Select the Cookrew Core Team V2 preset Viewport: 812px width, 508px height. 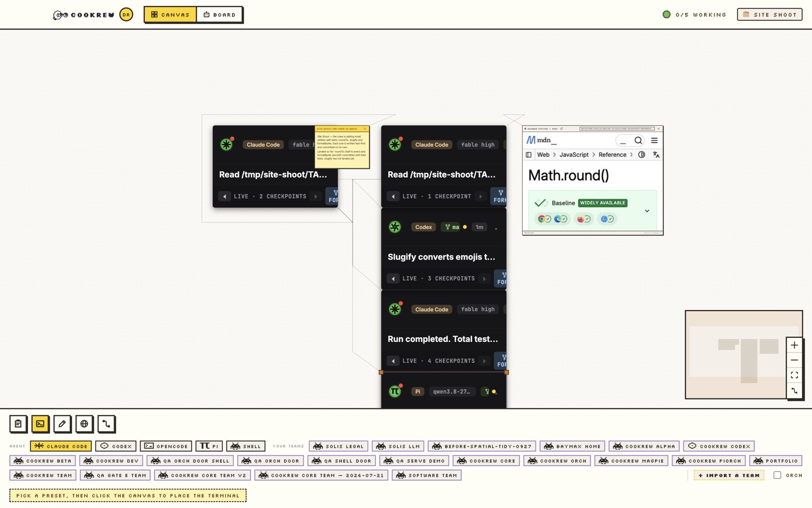click(x=202, y=475)
